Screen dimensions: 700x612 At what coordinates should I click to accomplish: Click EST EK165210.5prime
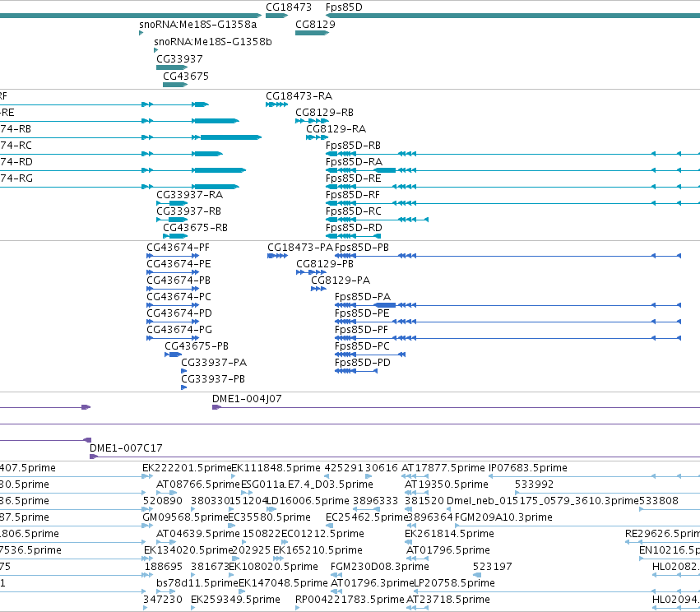[318, 550]
